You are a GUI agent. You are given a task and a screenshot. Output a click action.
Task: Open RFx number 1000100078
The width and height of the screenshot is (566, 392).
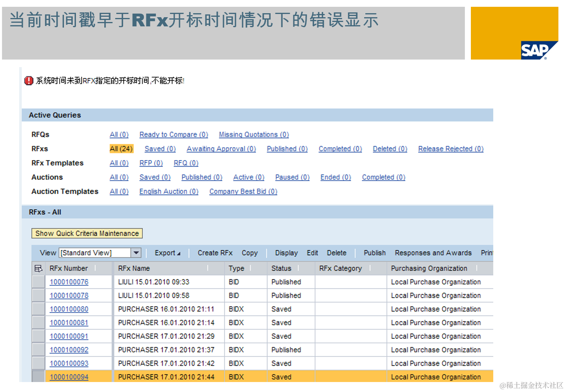[x=69, y=296]
